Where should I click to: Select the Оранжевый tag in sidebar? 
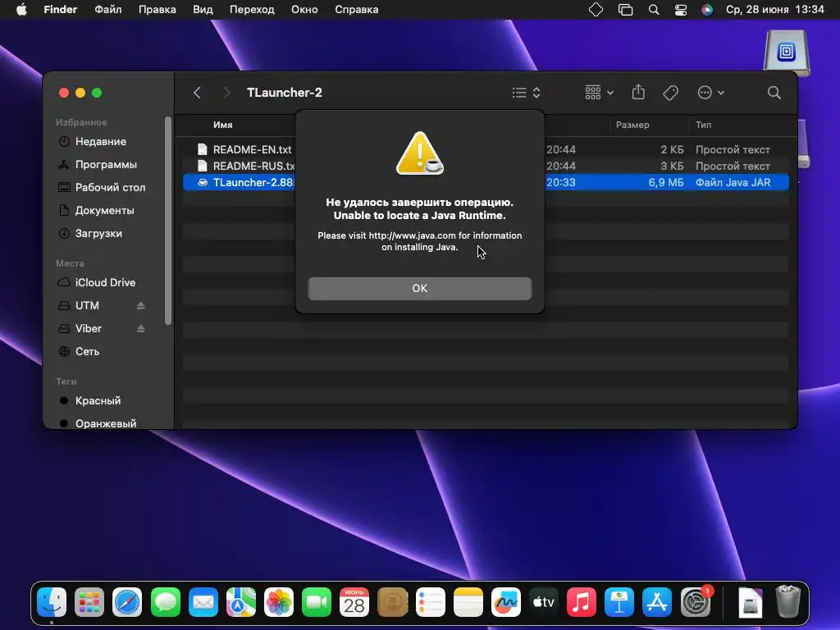106,423
